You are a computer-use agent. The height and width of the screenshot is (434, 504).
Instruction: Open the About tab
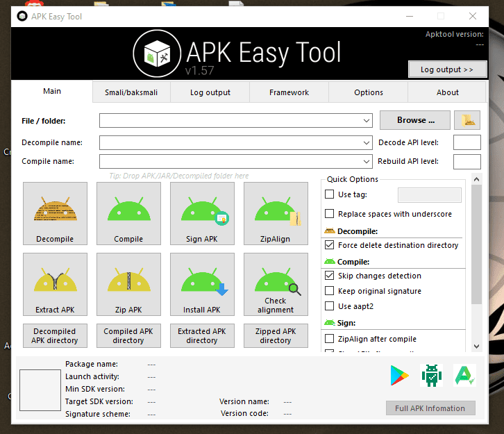(x=448, y=92)
